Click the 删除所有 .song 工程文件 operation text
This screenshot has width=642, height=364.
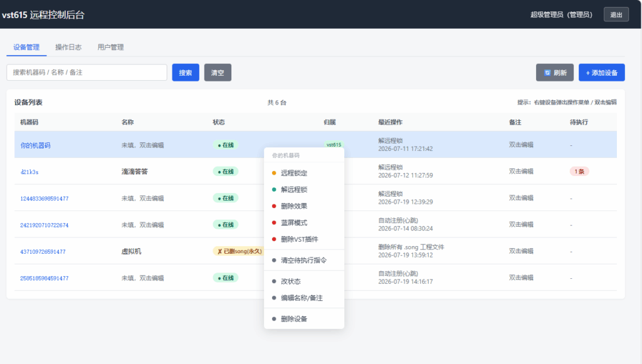411,247
